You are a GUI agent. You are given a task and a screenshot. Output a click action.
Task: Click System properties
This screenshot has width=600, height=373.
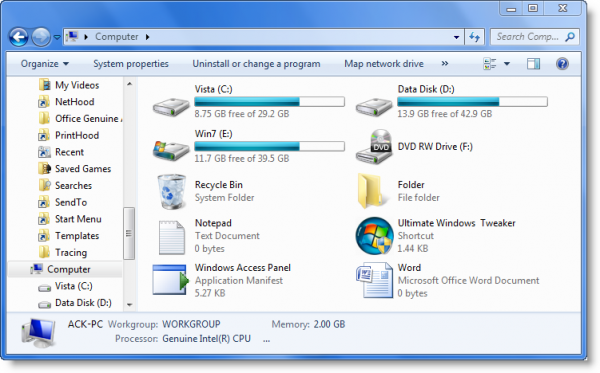tap(131, 64)
